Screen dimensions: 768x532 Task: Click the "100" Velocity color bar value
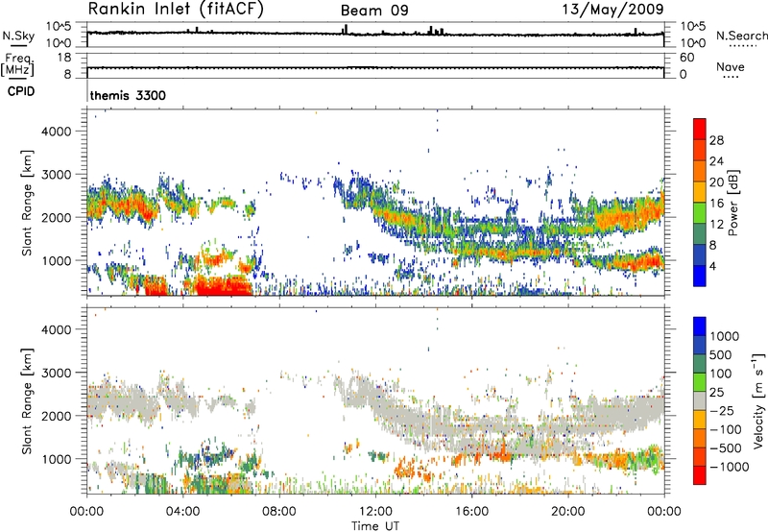tap(721, 374)
